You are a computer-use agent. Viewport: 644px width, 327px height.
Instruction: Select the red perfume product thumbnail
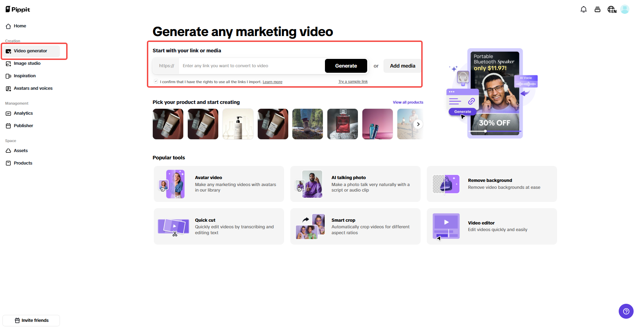click(x=342, y=124)
